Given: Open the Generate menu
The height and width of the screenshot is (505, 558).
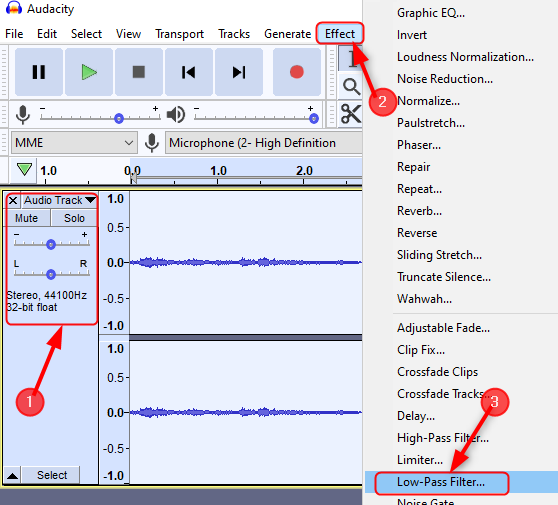Looking at the screenshot, I should click(x=288, y=34).
